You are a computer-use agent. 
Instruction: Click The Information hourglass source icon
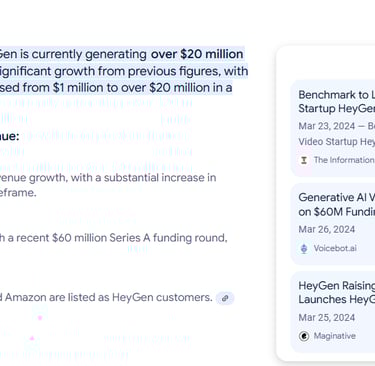(304, 160)
